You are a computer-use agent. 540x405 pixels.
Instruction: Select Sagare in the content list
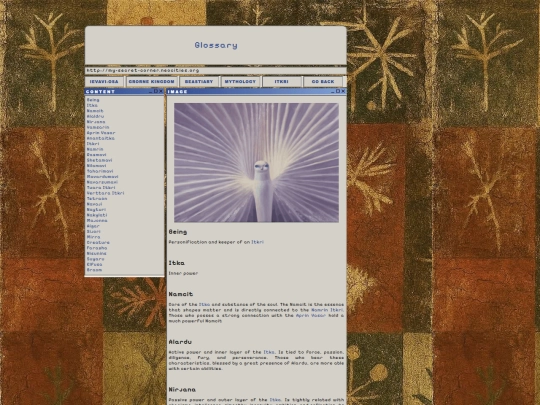[95, 259]
